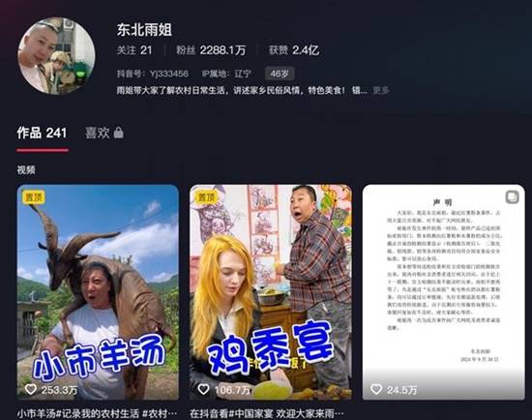Click 置顶 badge on 鸡黍宴 video
This screenshot has width=532, height=420.
coord(206,197)
